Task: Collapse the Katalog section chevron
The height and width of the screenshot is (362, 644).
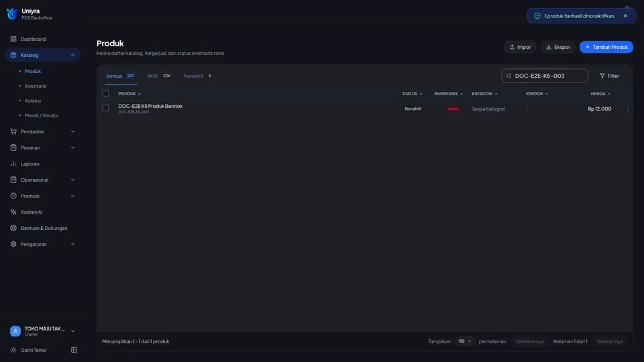Action: (x=72, y=55)
